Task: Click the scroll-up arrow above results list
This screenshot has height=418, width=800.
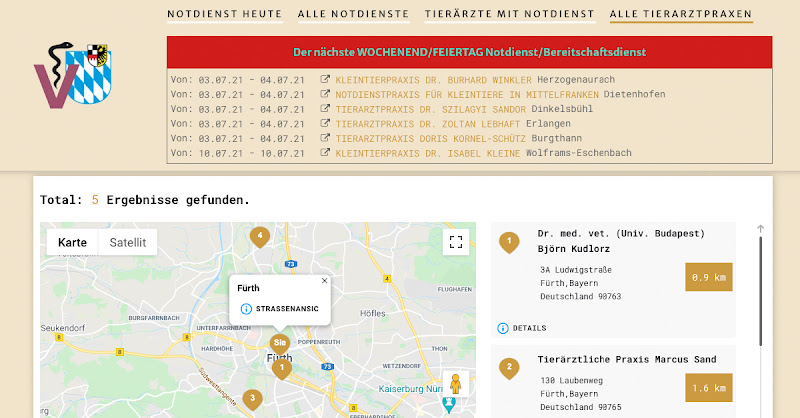Action: pyautogui.click(x=760, y=229)
